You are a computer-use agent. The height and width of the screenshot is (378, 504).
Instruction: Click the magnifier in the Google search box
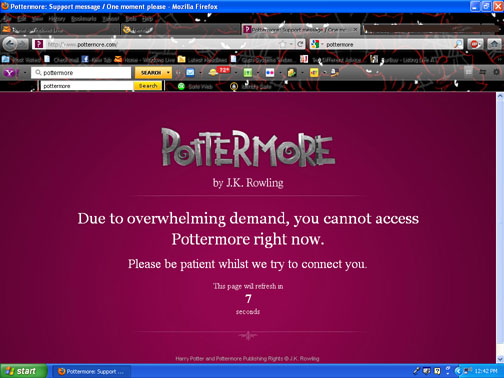tap(458, 44)
